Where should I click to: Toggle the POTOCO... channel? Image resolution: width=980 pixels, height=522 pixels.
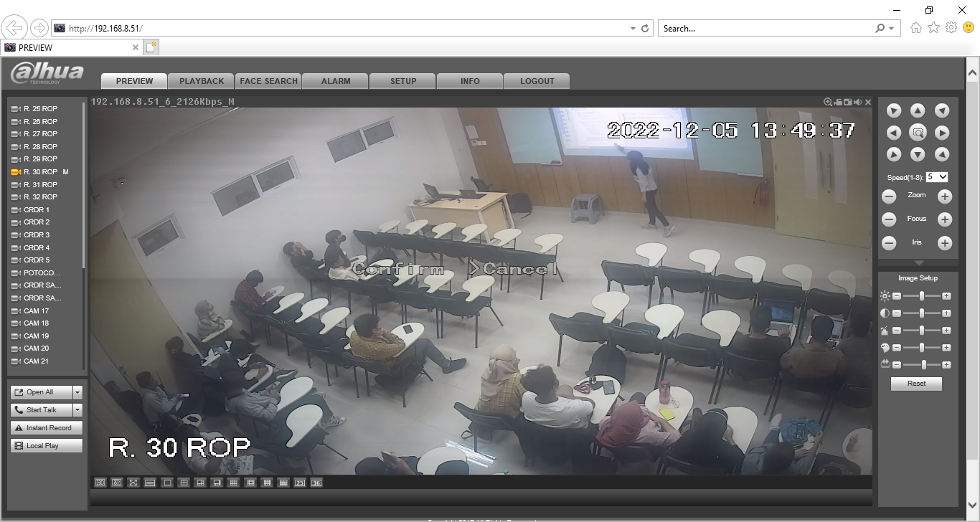tap(36, 273)
